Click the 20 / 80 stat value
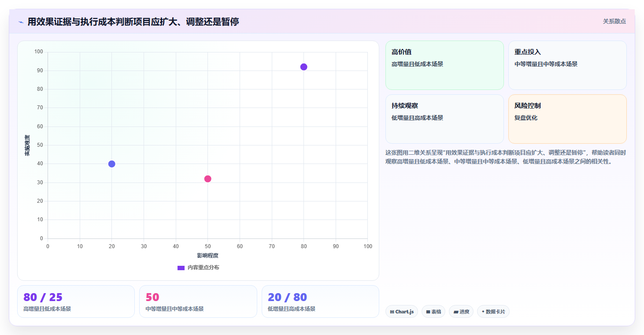This screenshot has width=644, height=335. click(x=287, y=297)
